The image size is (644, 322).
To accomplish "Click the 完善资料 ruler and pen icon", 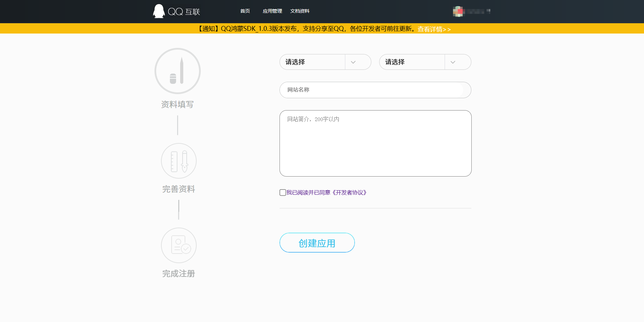I will pyautogui.click(x=178, y=161).
